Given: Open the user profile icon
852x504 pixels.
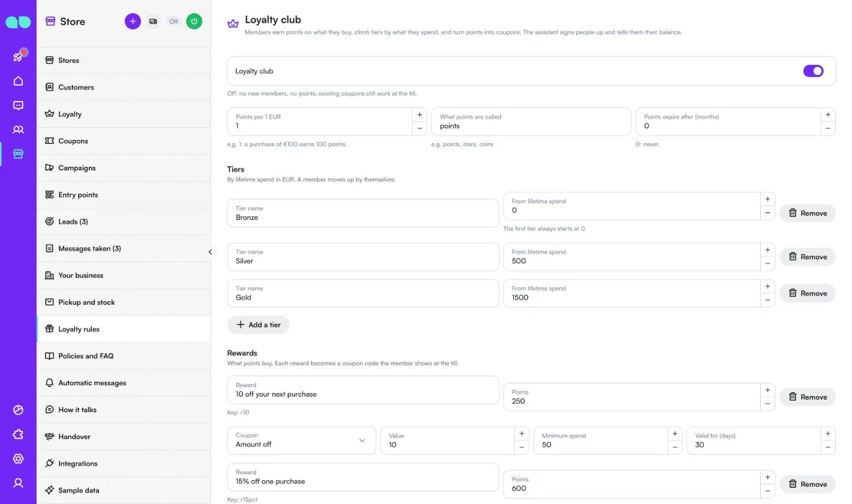Looking at the screenshot, I should (18, 483).
